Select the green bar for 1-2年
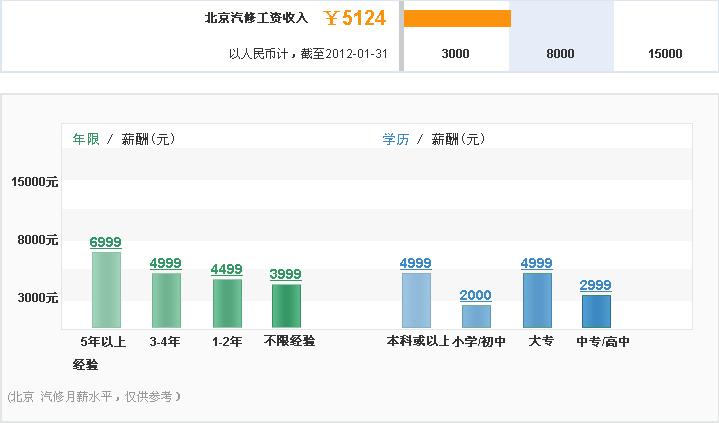 click(227, 303)
